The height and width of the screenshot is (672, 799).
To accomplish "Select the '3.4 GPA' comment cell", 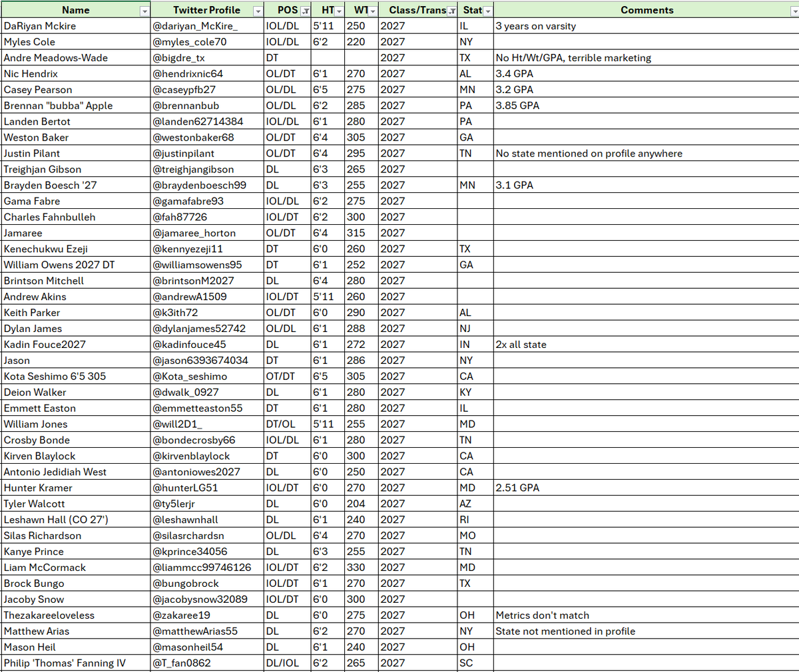I will 647,74.
